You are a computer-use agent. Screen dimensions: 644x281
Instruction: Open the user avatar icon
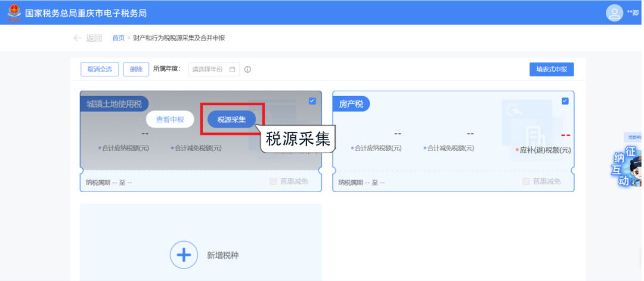614,13
